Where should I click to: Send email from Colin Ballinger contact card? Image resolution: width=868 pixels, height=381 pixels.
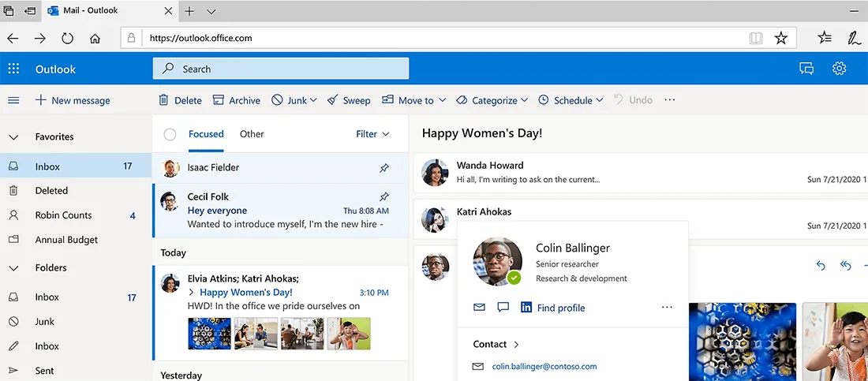pos(478,308)
